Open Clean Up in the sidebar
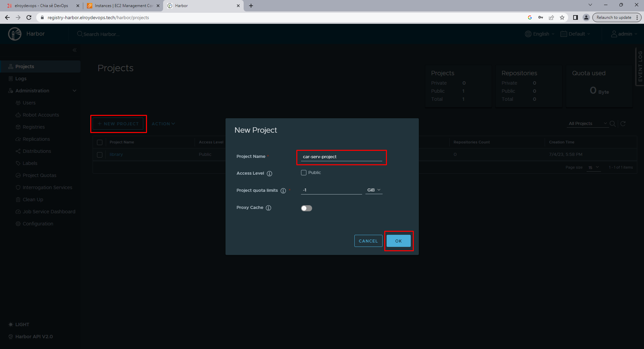This screenshot has width=644, height=349. click(33, 200)
